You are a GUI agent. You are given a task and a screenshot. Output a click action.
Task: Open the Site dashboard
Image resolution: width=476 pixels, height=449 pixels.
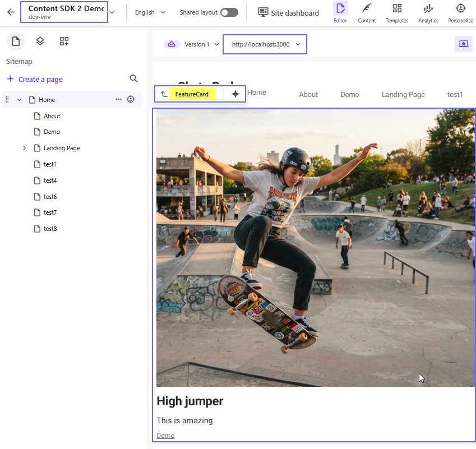pyautogui.click(x=288, y=13)
